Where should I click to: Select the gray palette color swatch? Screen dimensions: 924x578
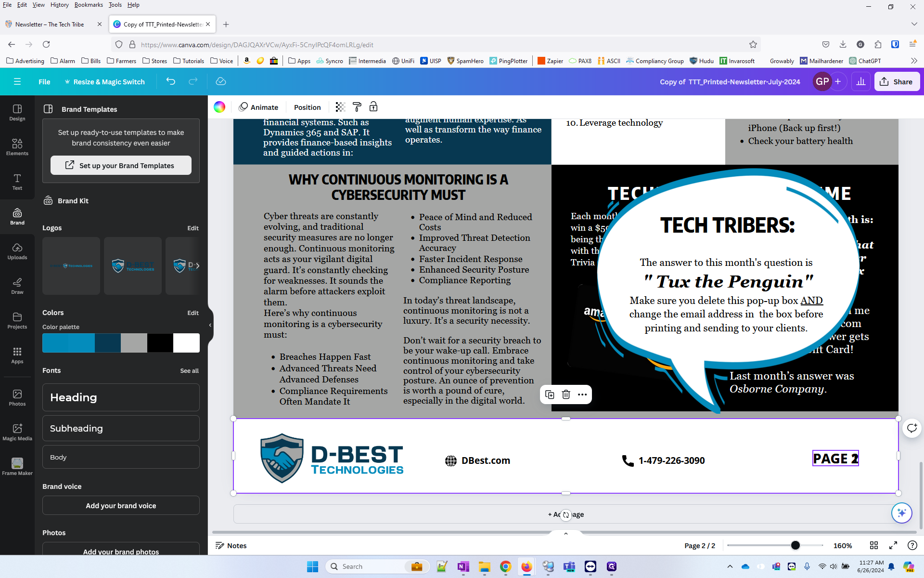[134, 343]
